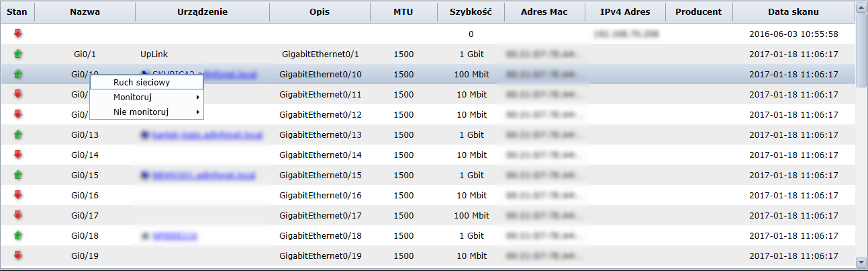Click the red status arrow in the Gi0/16 row
Screen dimensions: 868x271
tap(17, 195)
